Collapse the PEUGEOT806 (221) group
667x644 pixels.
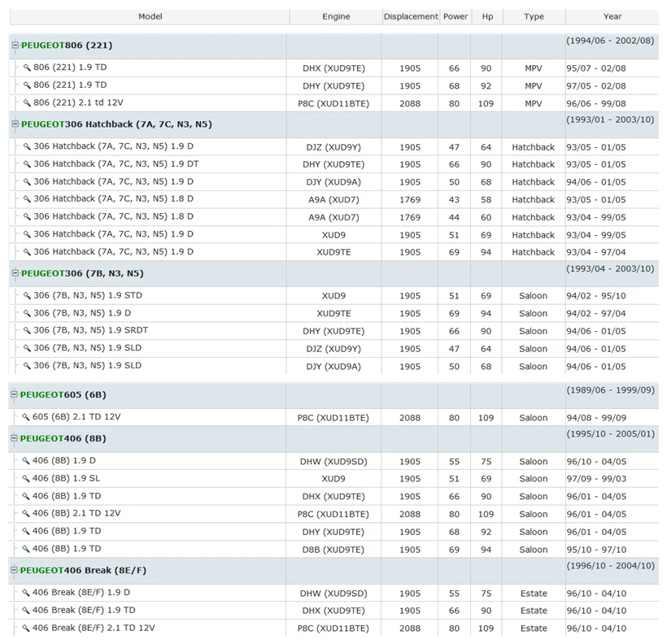[x=15, y=45]
